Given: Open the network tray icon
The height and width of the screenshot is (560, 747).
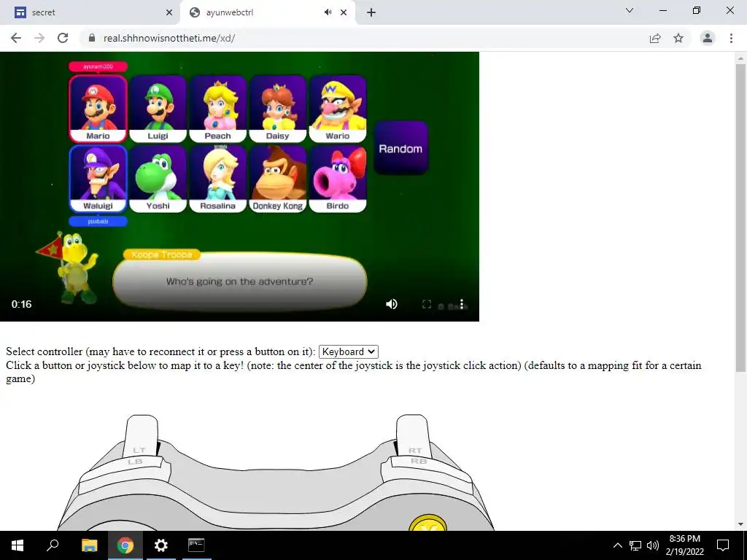Looking at the screenshot, I should [x=635, y=545].
